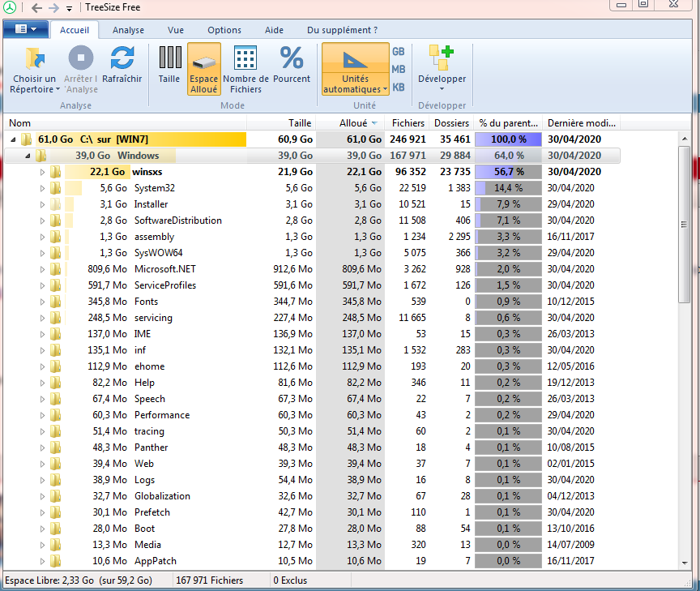Screen dimensions: 700x591
Task: Set unit to MB
Action: coord(399,69)
